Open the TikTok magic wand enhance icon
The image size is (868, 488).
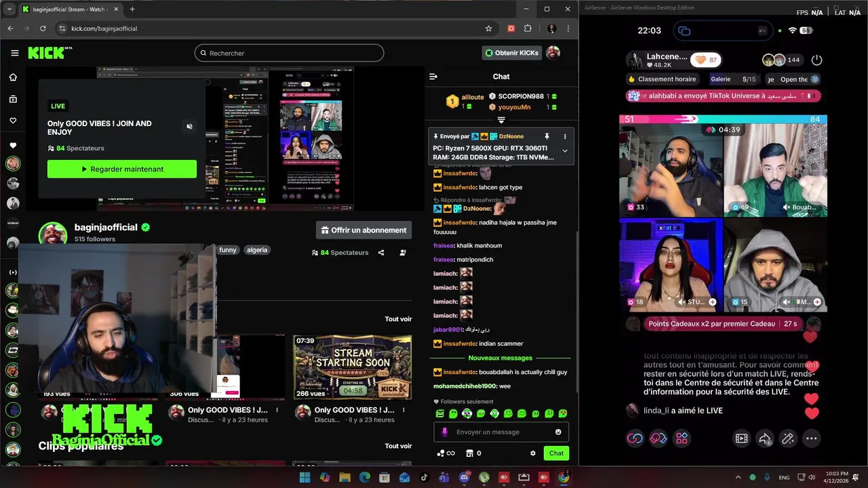point(787,439)
